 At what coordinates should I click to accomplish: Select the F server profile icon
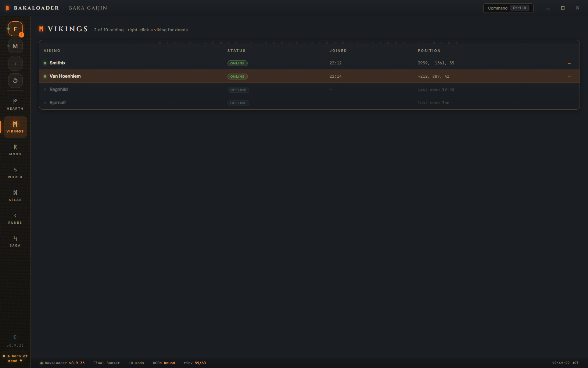pos(15,29)
